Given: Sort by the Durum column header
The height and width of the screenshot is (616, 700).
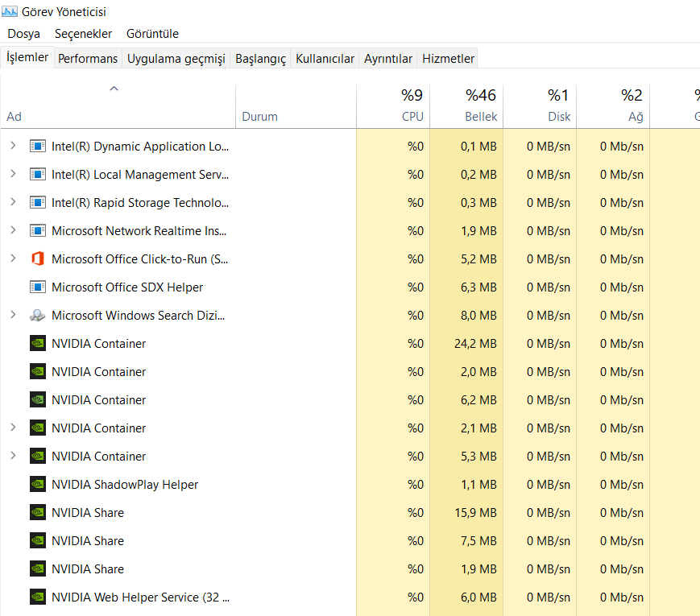Looking at the screenshot, I should (x=259, y=117).
